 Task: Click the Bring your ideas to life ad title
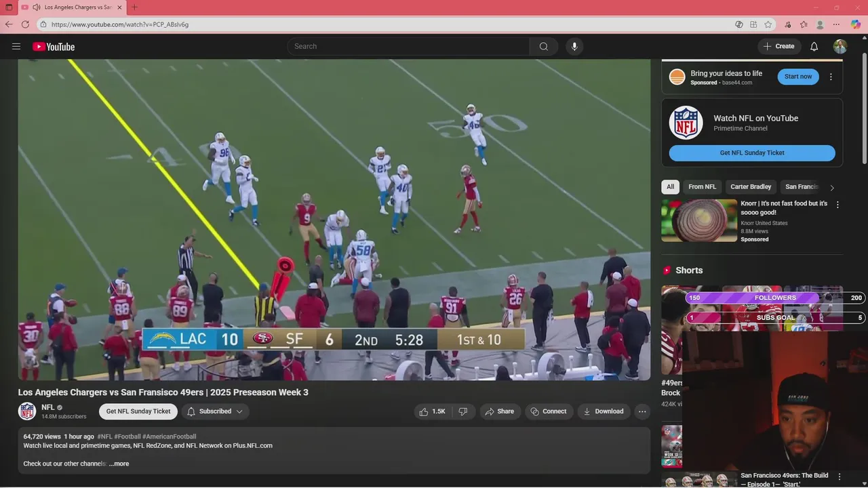tap(726, 73)
